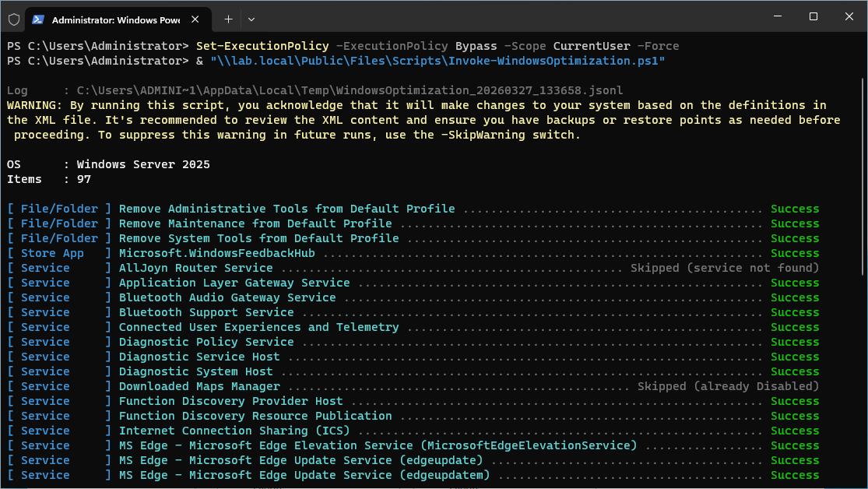This screenshot has height=489, width=868.
Task: Click the Set-ExecutionPolicy command text
Action: click(262, 46)
